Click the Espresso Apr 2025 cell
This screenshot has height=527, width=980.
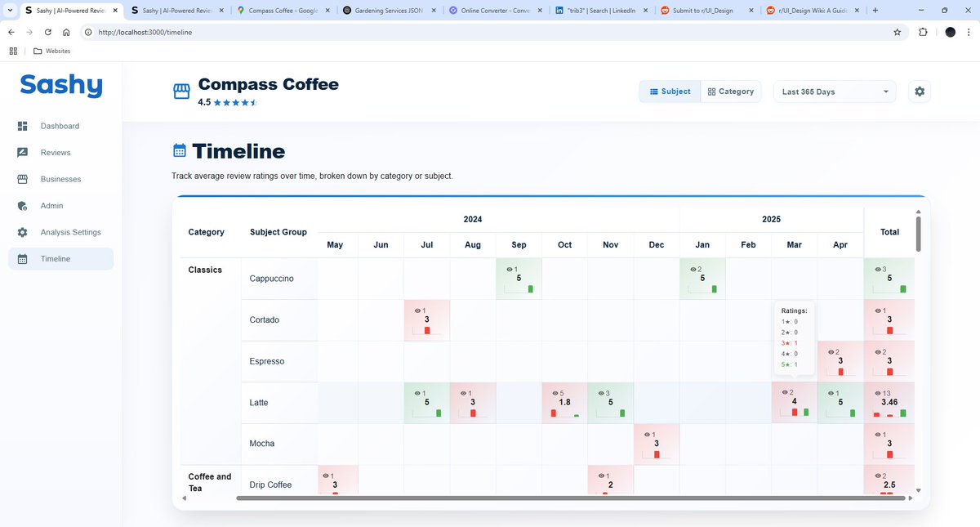click(840, 361)
